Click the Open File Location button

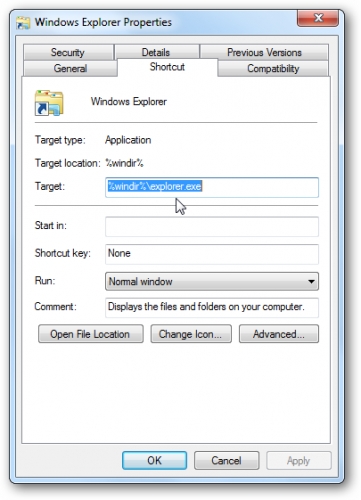(91, 334)
